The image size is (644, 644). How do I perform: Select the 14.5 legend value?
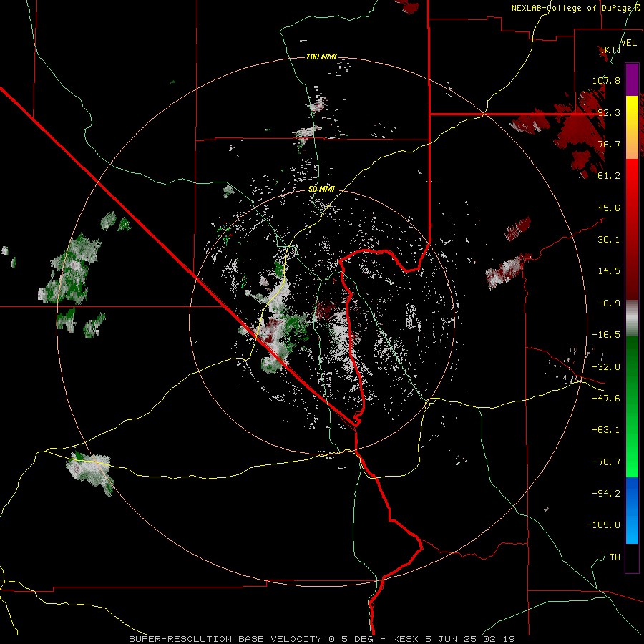[609, 271]
